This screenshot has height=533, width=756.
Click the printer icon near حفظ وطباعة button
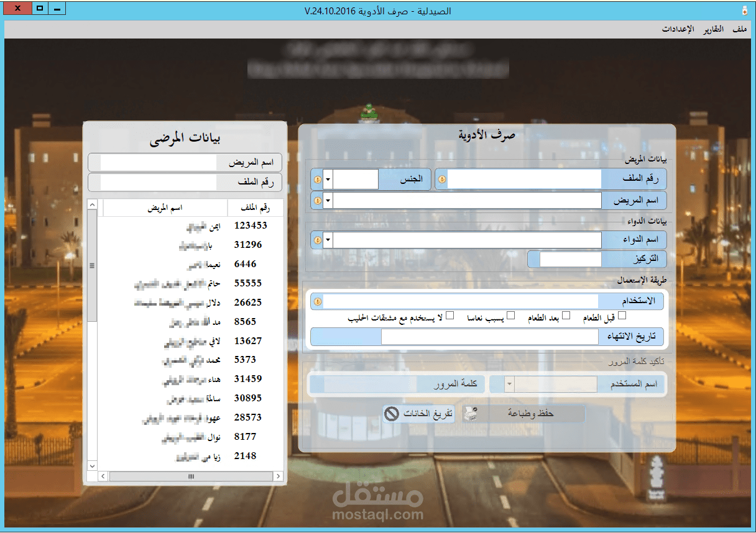[471, 413]
